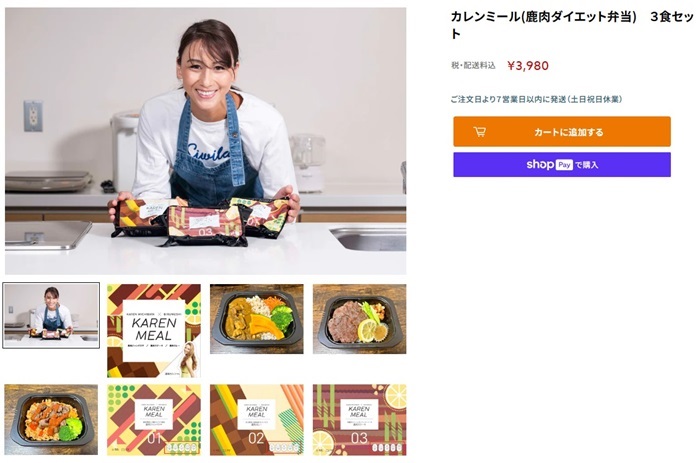Click the shopping cart icon on orange button

479,132
